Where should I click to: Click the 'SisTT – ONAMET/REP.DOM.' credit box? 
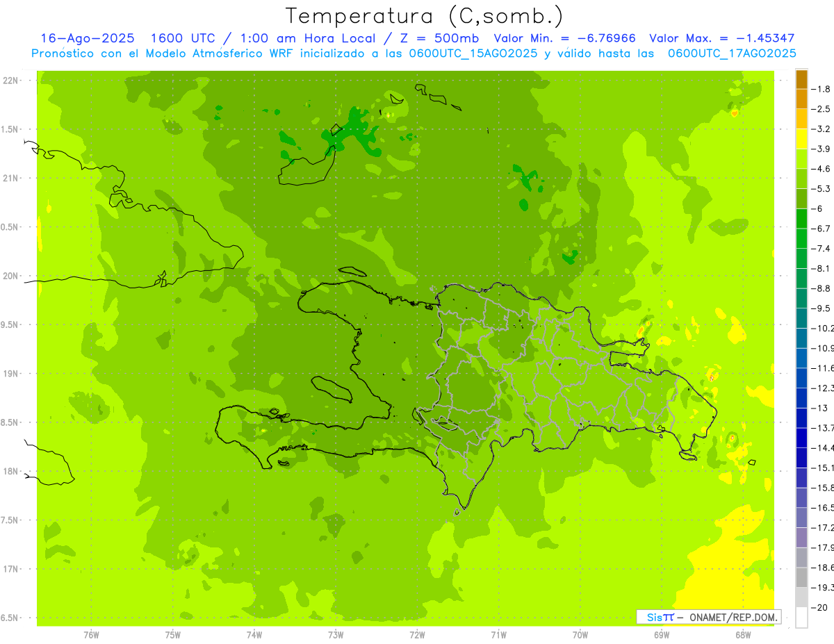pos(708,617)
